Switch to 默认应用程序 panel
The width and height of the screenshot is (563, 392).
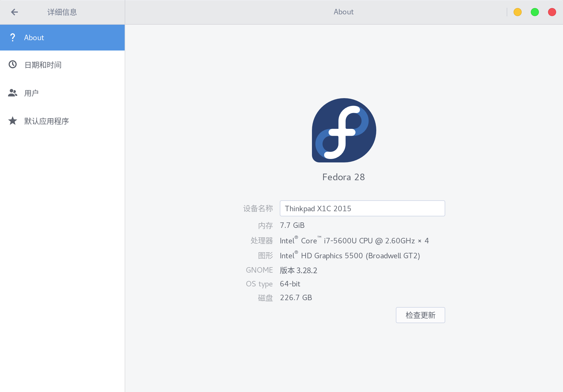coord(47,121)
